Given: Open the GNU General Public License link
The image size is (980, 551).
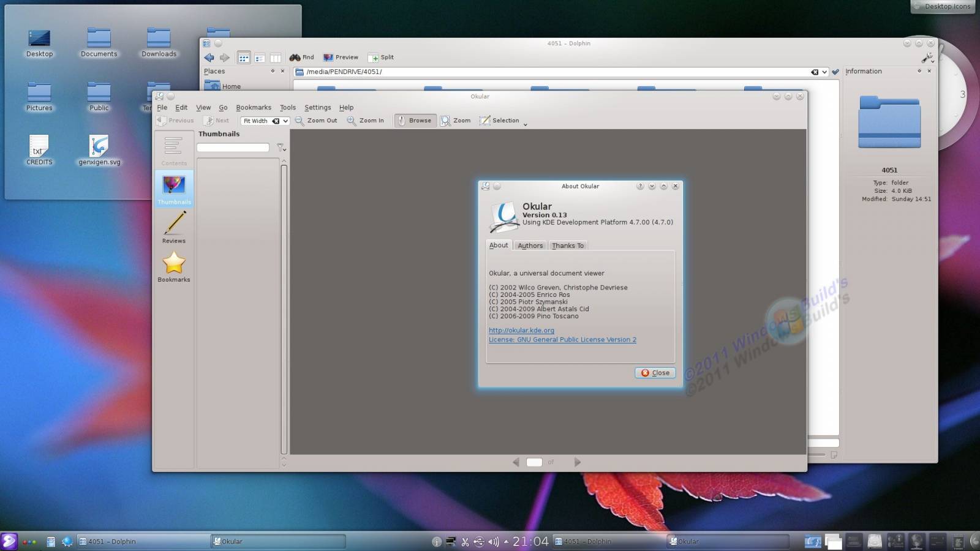Looking at the screenshot, I should 562,340.
